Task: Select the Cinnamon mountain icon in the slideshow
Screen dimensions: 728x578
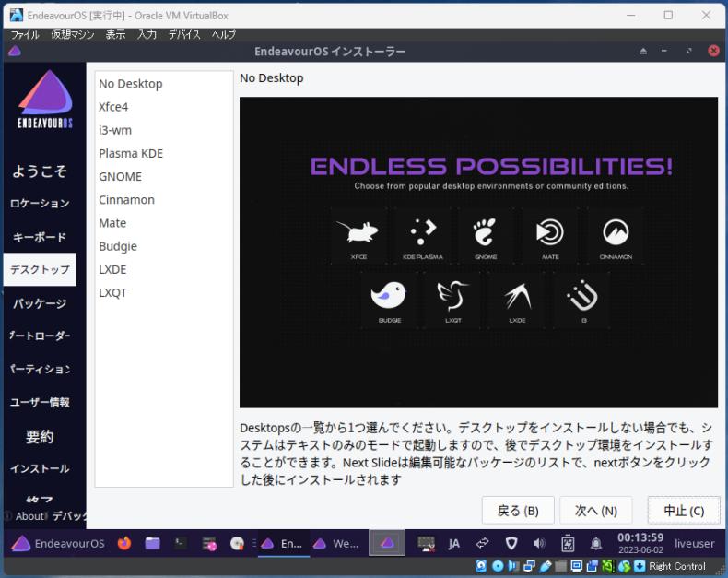Action: (x=616, y=232)
